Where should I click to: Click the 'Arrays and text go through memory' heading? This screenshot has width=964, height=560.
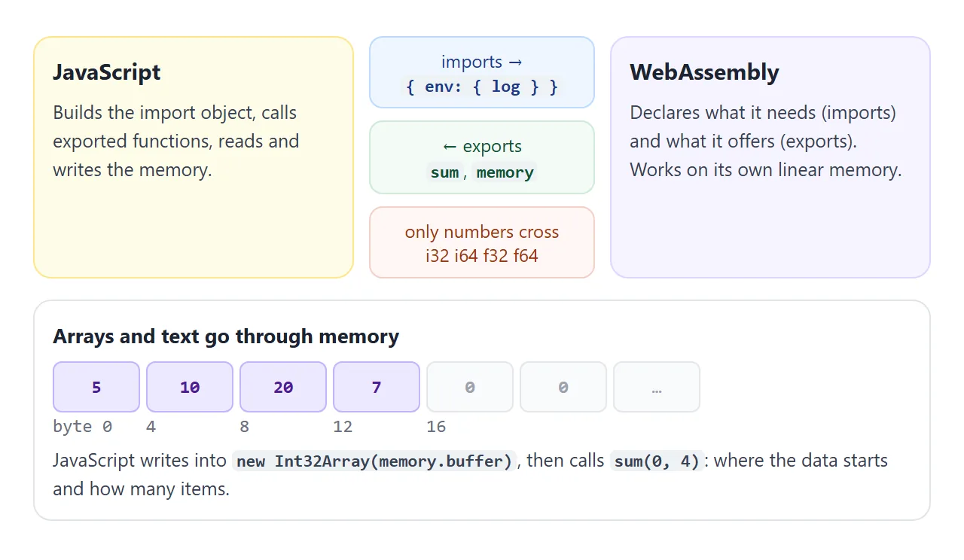[226, 336]
